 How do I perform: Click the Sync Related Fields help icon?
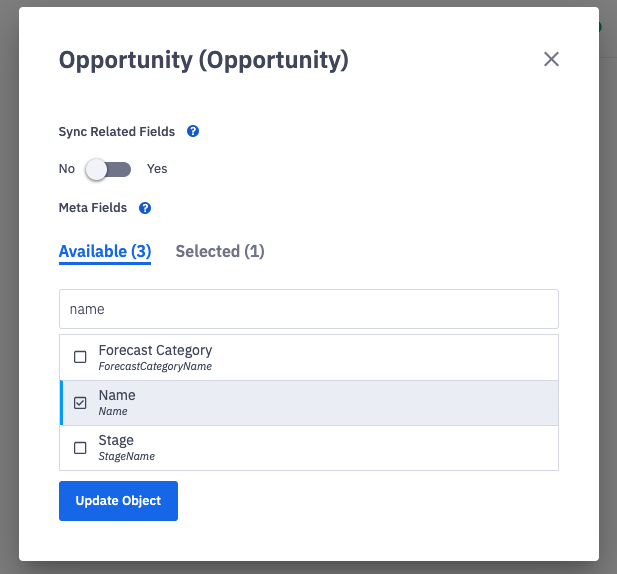(x=193, y=131)
